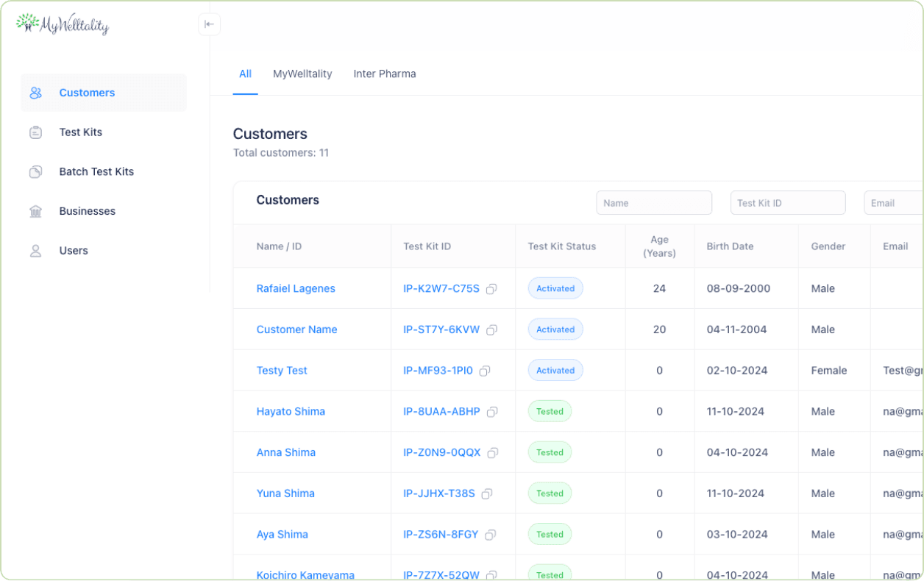Copy test kit ID IP-JJHX-T38S
This screenshot has height=581, width=924.
[487, 494]
